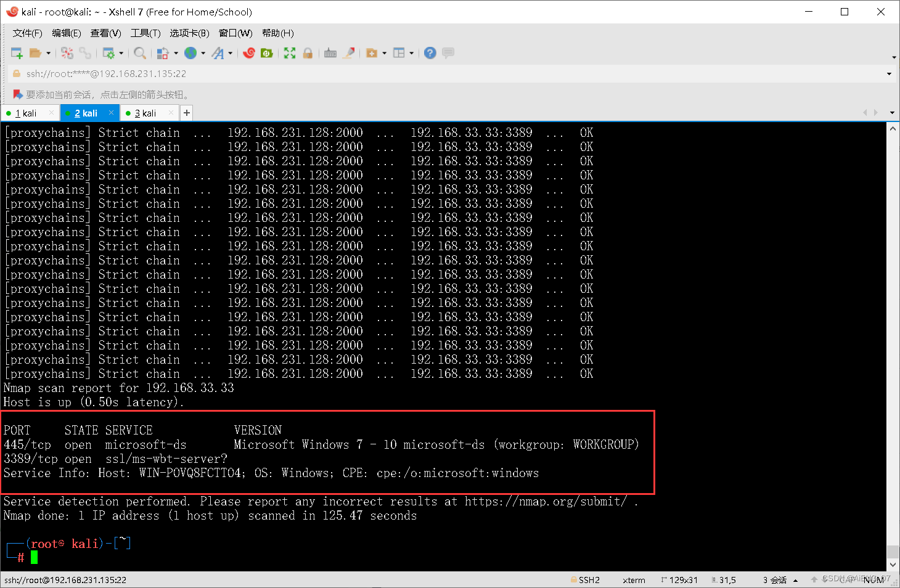Viewport: 900px width, 588px height.
Task: Click the highlight pen icon
Action: click(349, 53)
